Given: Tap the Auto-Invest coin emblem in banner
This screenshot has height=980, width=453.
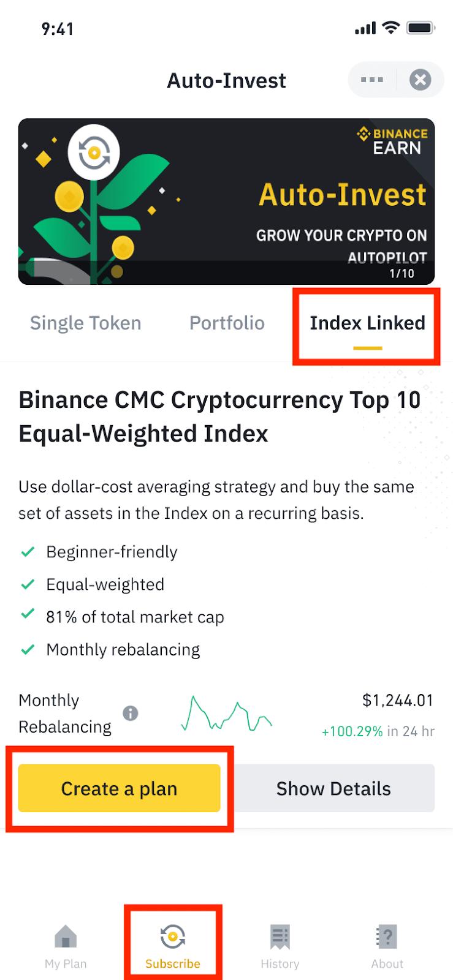Looking at the screenshot, I should pos(94,152).
